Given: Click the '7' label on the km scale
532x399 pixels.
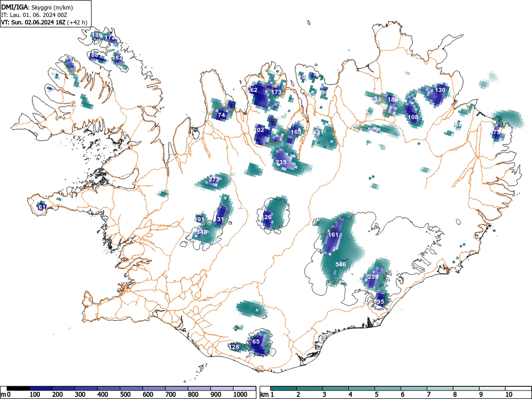Looking at the screenshot, I should tap(428, 395).
